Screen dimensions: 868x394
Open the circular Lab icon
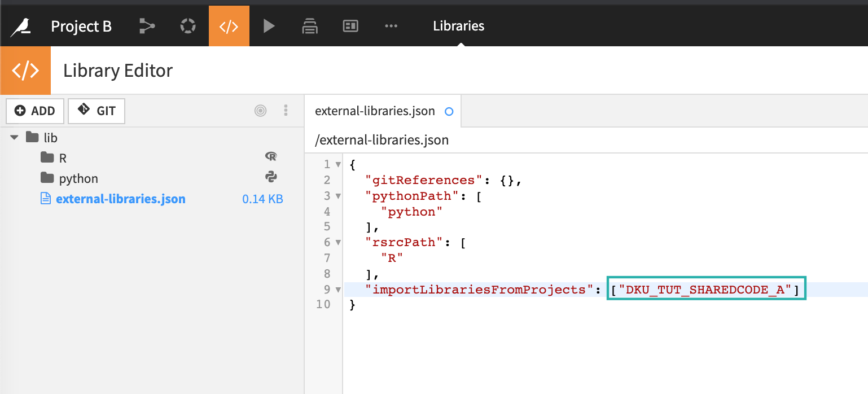click(x=187, y=26)
